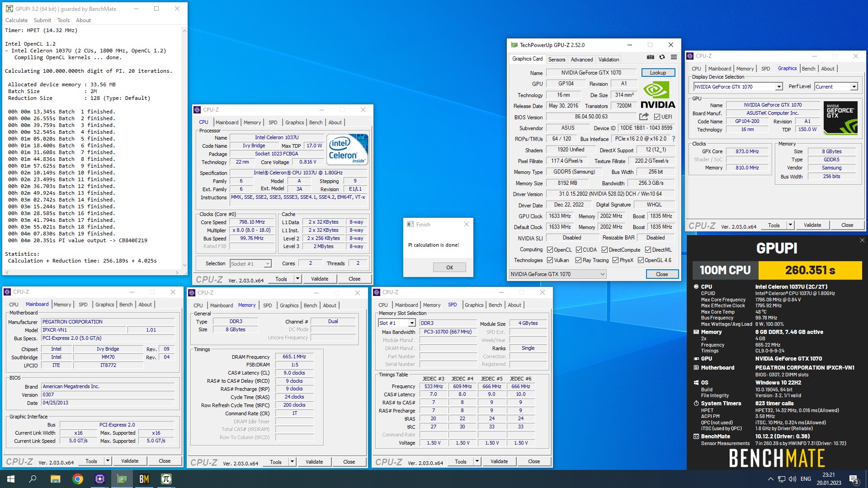This screenshot has width=868, height=488.
Task: Open taskbar search magnifier
Action: coord(33,479)
